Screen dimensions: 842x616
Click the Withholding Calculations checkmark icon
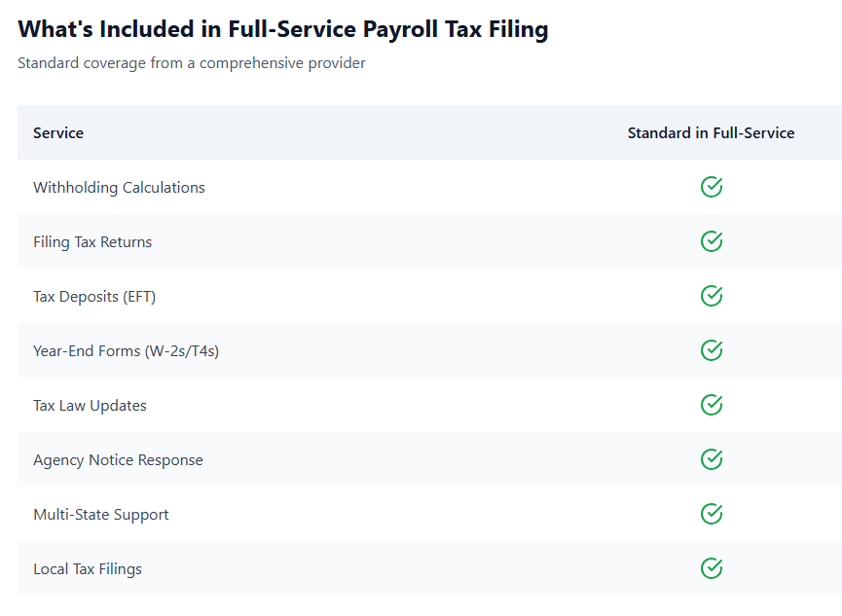pyautogui.click(x=712, y=187)
